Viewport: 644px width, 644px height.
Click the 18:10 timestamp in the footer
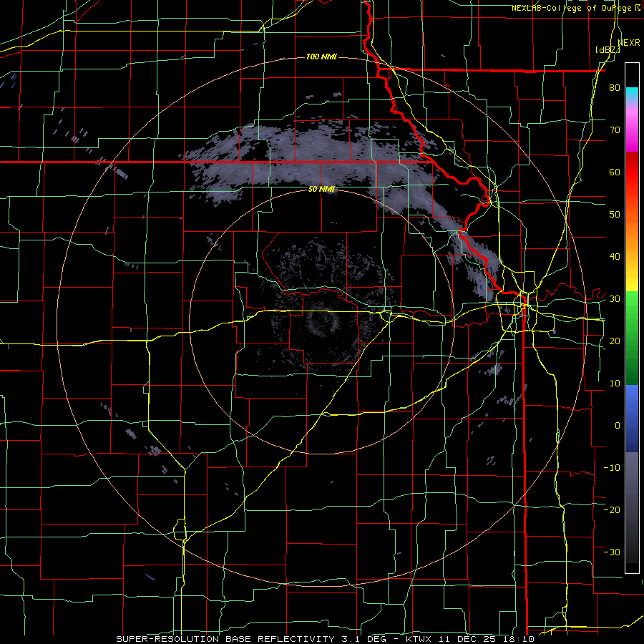pos(520,639)
